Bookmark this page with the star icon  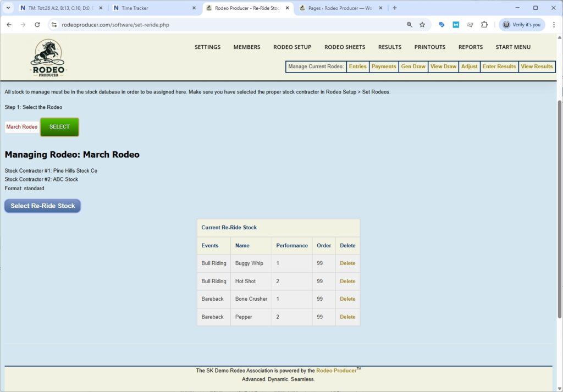click(x=422, y=25)
